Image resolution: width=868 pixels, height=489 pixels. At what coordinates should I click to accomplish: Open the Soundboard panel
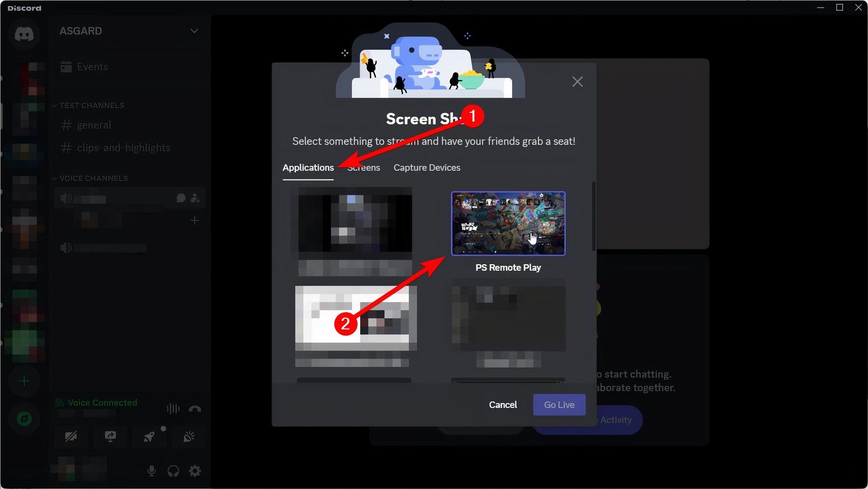pos(189,437)
